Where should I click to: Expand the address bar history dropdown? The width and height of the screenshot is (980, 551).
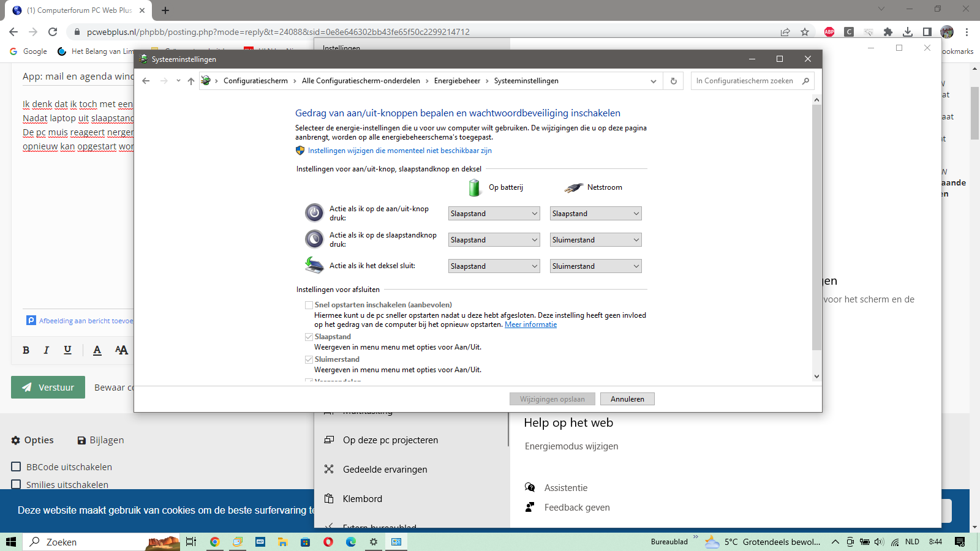654,81
